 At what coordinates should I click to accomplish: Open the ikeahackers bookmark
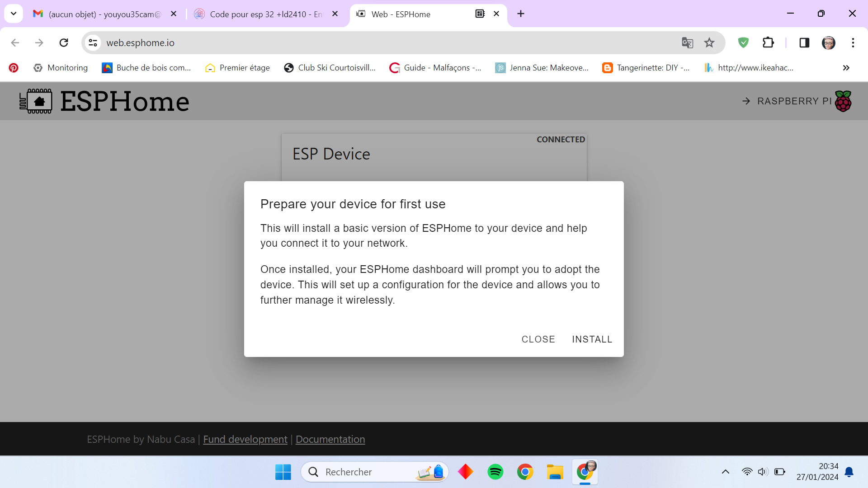point(749,68)
